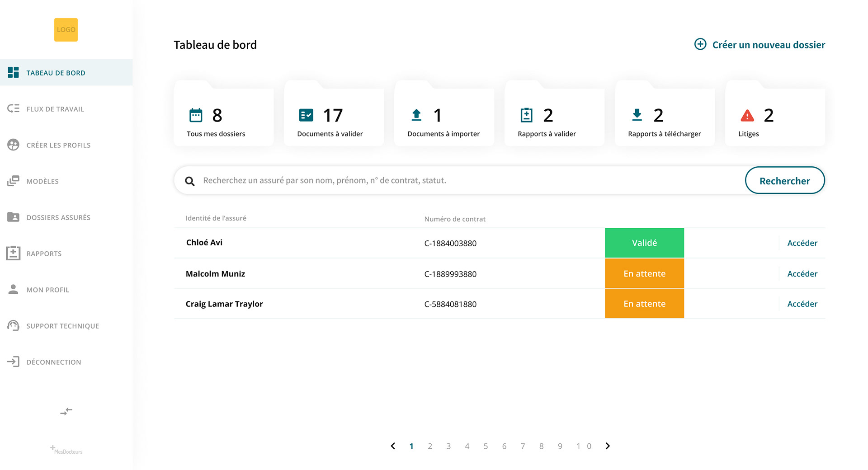Click contract number C-1884003880

(x=450, y=244)
